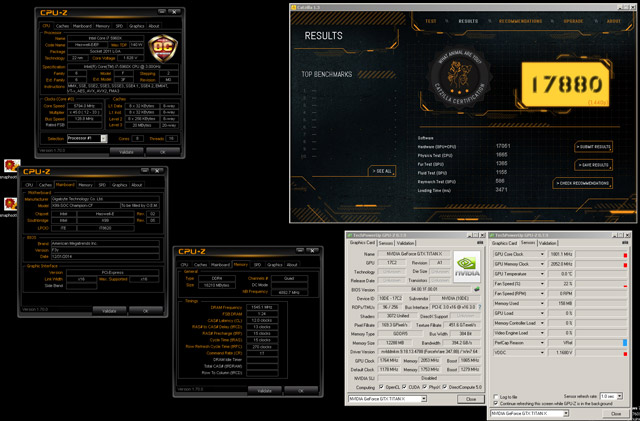
Task: Expand the GPU Load sensor dropdown
Action: point(542,313)
